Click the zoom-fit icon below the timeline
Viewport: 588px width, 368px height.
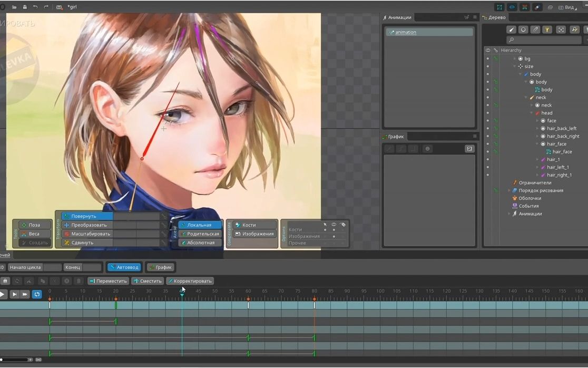(38, 360)
